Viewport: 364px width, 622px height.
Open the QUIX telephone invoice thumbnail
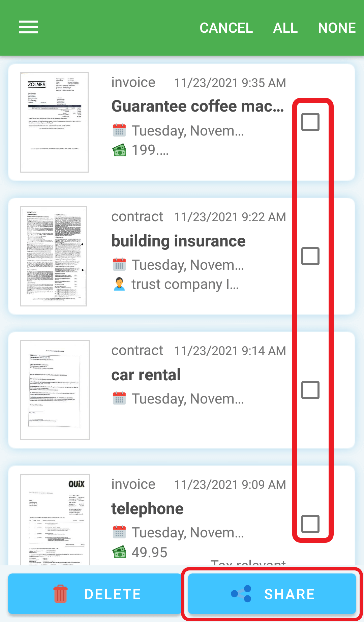click(55, 520)
